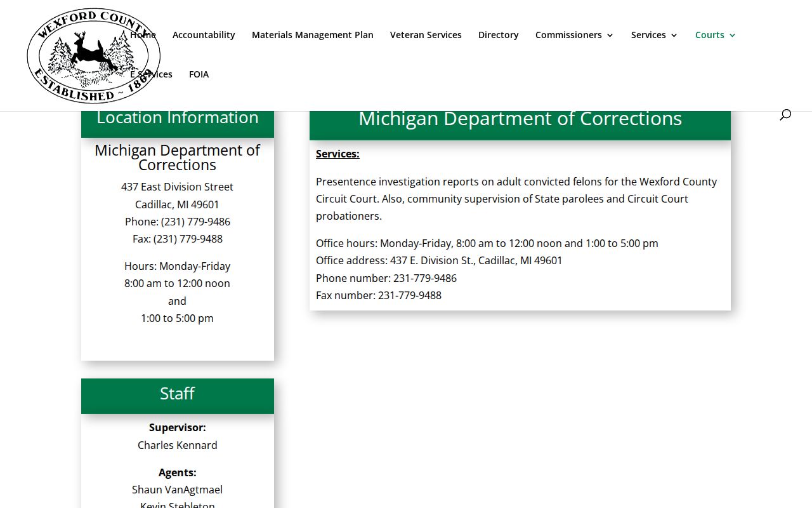Navigate to Veteran Services
The image size is (812, 508).
point(426,35)
